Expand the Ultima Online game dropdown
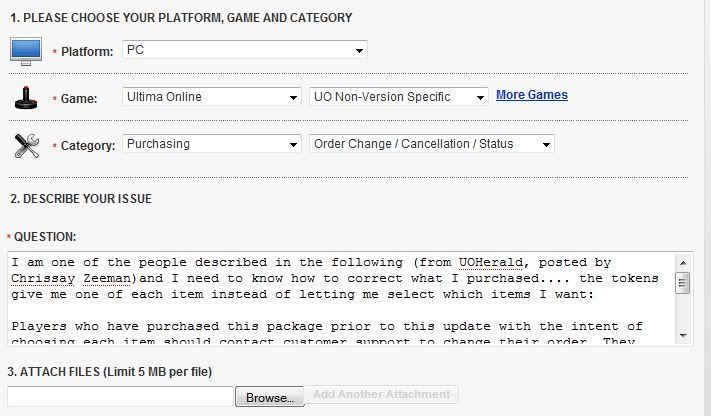The height and width of the screenshot is (416, 711). pyautogui.click(x=212, y=97)
